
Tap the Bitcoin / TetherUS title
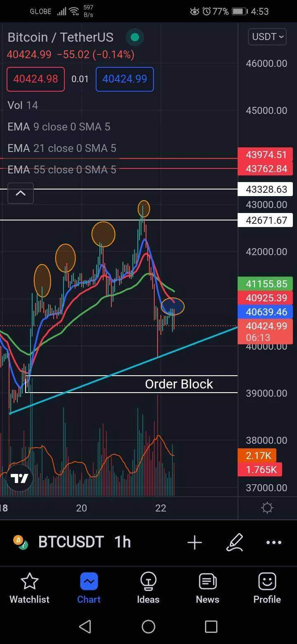[x=60, y=38]
